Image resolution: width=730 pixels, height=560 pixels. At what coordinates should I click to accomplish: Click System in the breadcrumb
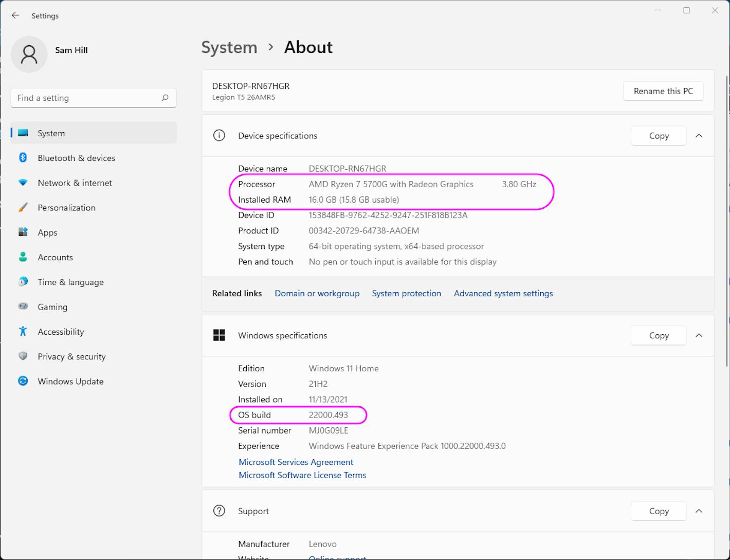229,47
